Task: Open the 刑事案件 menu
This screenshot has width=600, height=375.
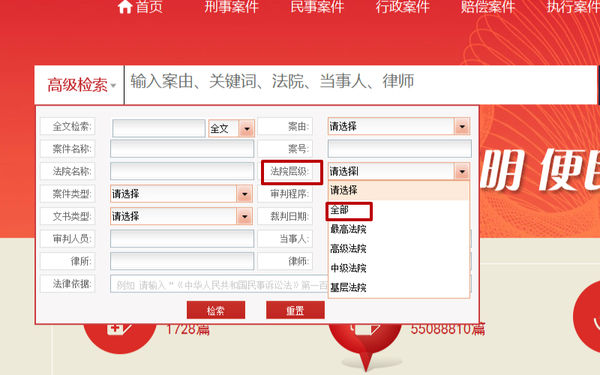Action: coord(232,7)
